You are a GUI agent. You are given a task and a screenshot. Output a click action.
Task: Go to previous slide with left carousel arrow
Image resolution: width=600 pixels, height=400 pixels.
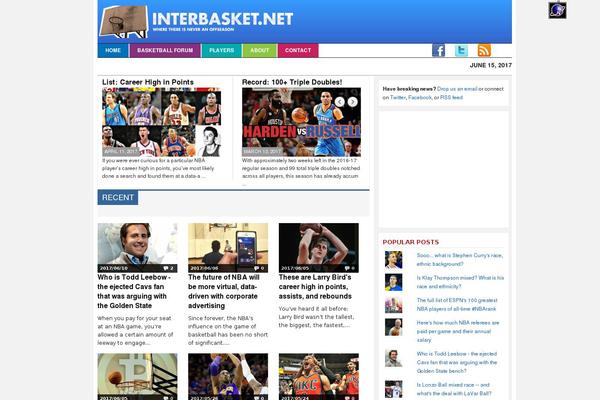pyautogui.click(x=339, y=102)
